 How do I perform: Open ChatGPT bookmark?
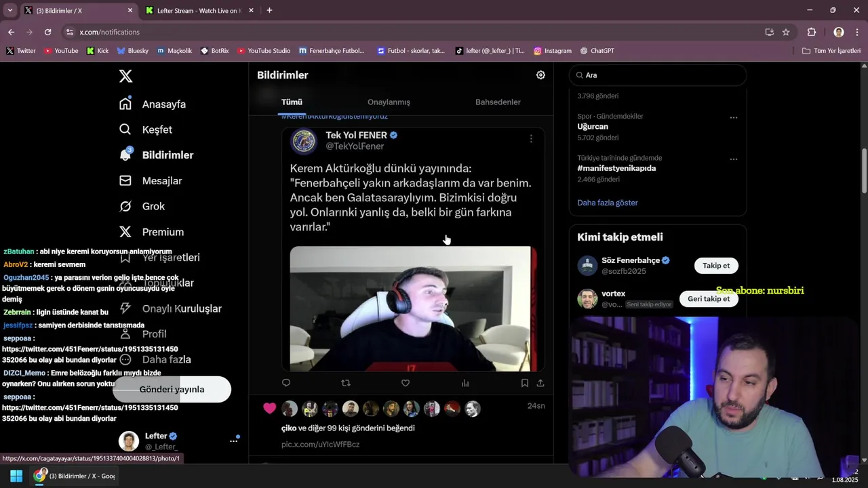597,51
